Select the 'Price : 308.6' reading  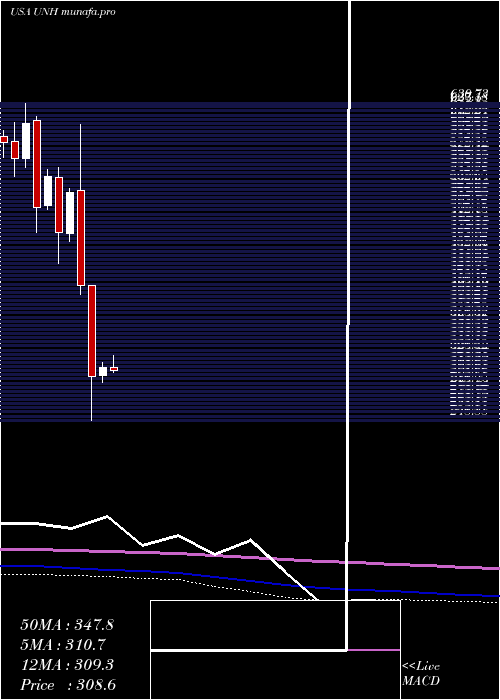(x=68, y=685)
